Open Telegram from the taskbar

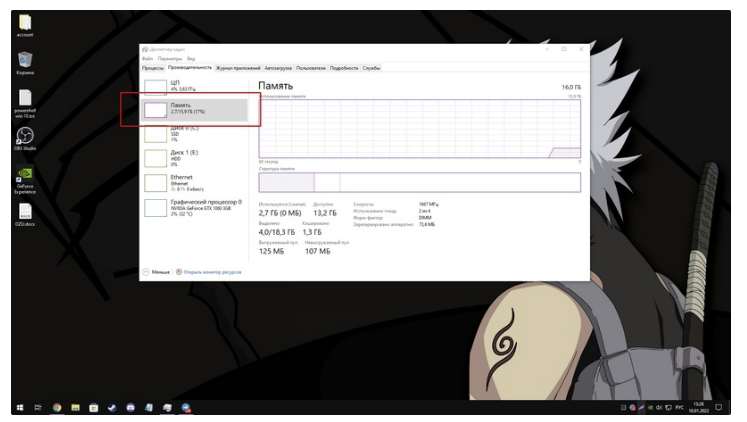tap(186, 408)
